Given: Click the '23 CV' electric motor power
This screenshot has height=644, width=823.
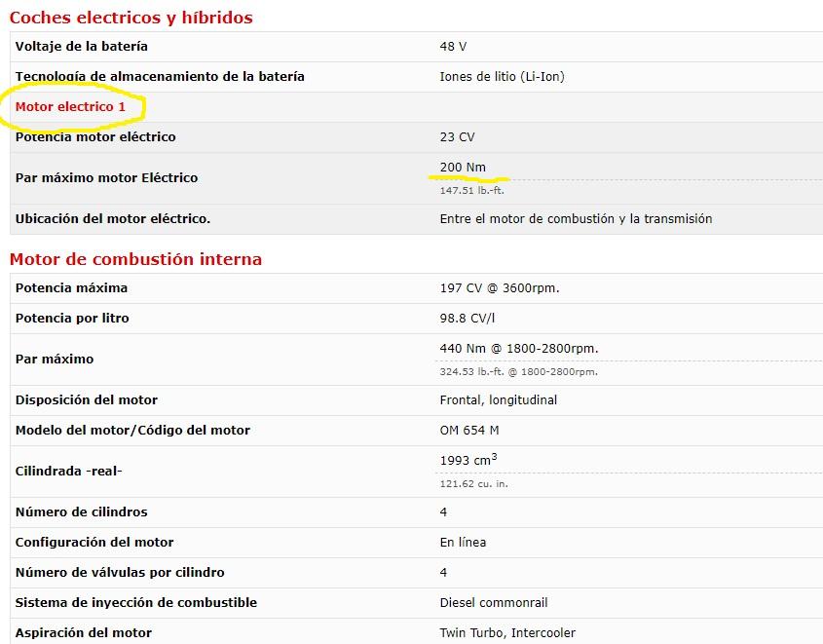Looking at the screenshot, I should pos(457,137).
